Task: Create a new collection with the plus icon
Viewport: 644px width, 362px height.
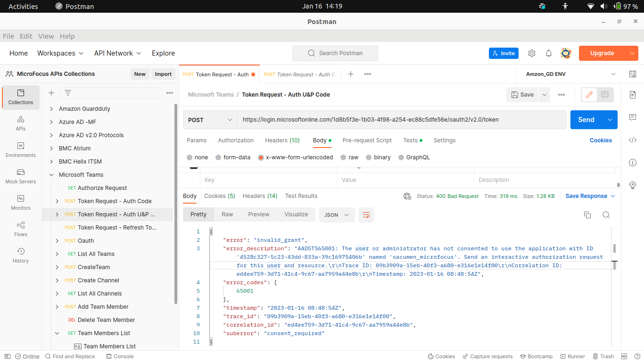Action: [x=51, y=93]
